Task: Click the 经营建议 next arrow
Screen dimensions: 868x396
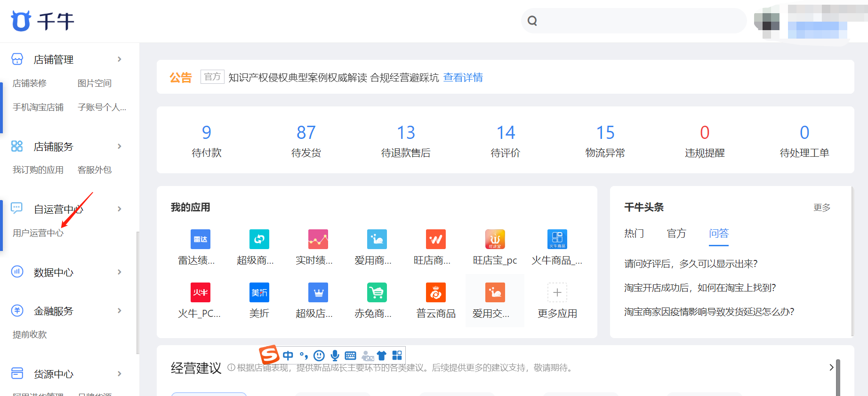Action: 831,367
